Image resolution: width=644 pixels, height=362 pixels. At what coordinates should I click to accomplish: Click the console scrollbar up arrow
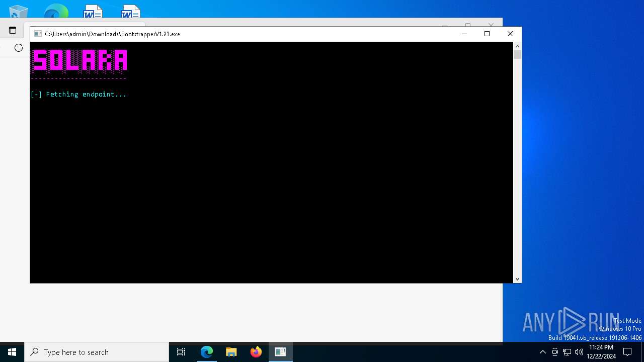[x=517, y=46]
